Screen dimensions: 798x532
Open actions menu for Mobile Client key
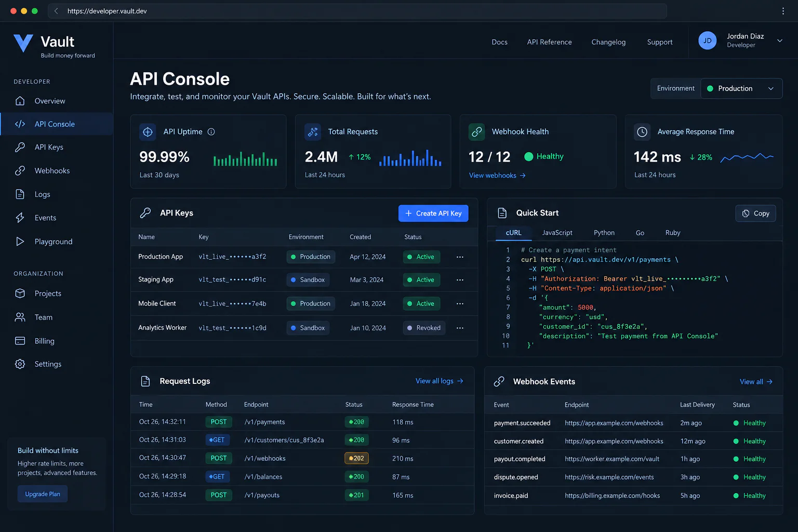[460, 304]
